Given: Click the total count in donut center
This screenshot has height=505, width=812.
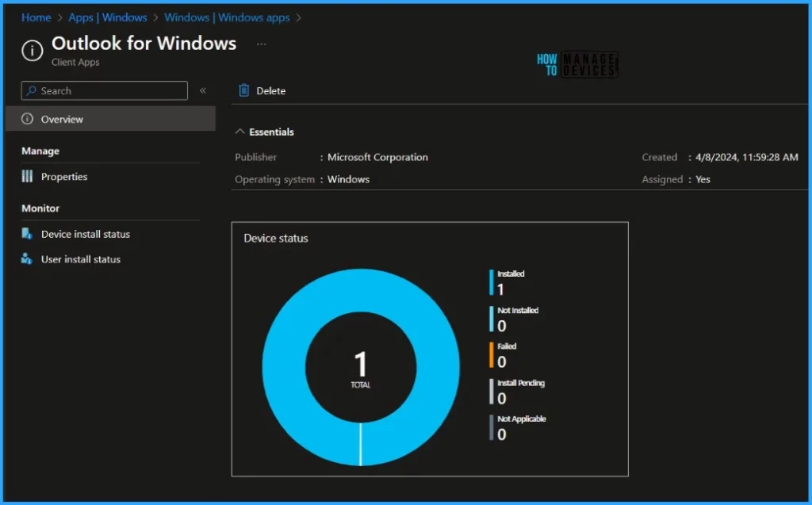Looking at the screenshot, I should 361,364.
